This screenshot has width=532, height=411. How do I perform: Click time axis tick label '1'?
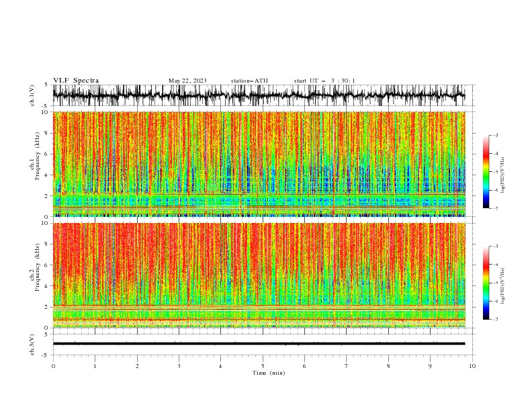click(95, 366)
